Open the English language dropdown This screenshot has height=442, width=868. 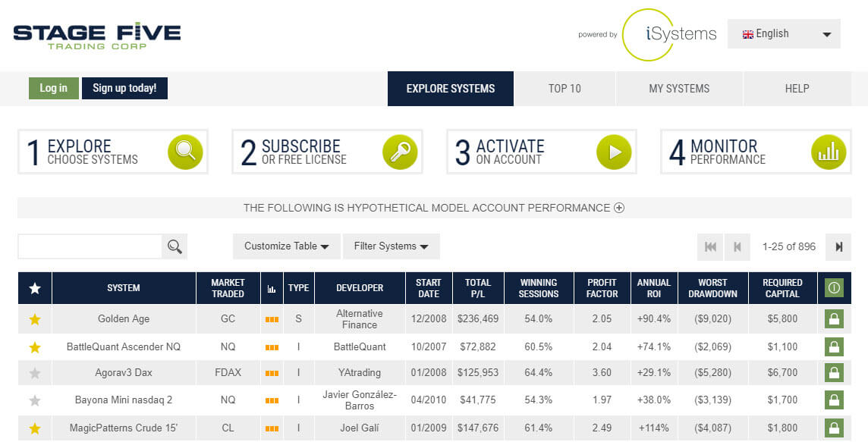click(784, 34)
